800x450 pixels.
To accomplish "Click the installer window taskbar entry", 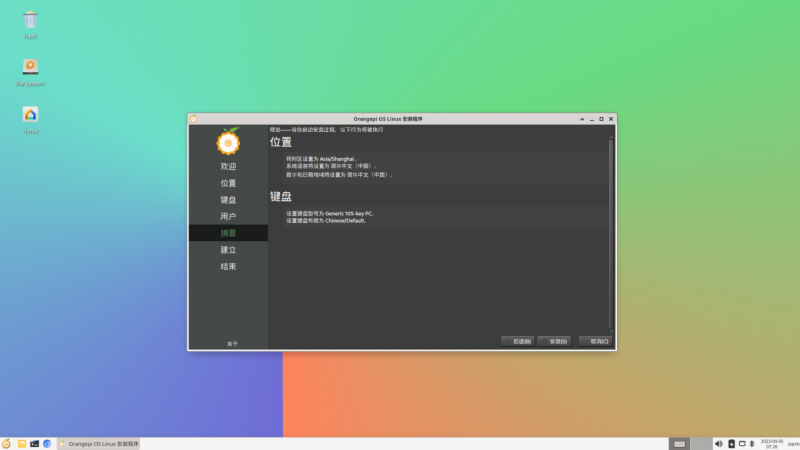I will (x=98, y=443).
